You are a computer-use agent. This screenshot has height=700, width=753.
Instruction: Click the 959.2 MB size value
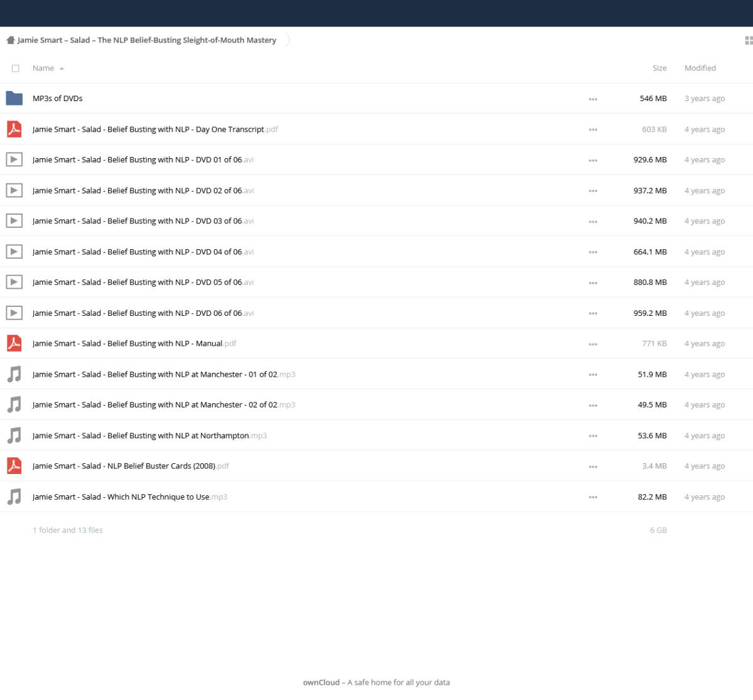[x=650, y=313]
